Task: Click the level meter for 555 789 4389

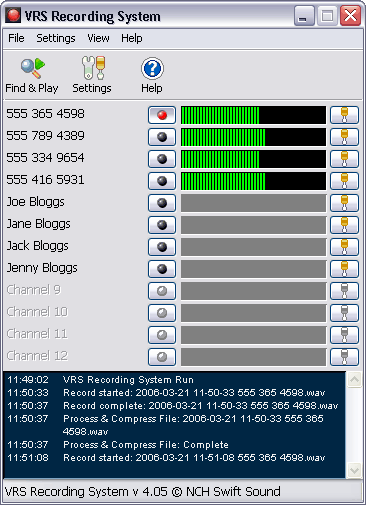Action: pos(253,137)
